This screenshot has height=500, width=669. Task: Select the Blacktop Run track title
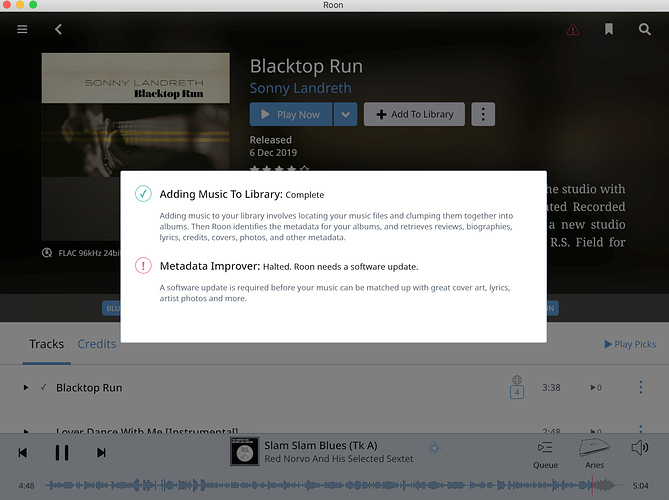[89, 388]
